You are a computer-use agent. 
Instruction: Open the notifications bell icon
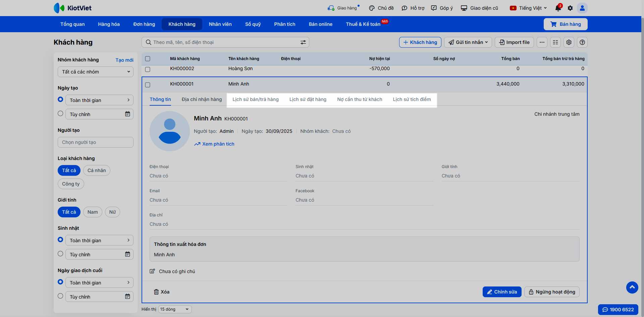[x=558, y=8]
